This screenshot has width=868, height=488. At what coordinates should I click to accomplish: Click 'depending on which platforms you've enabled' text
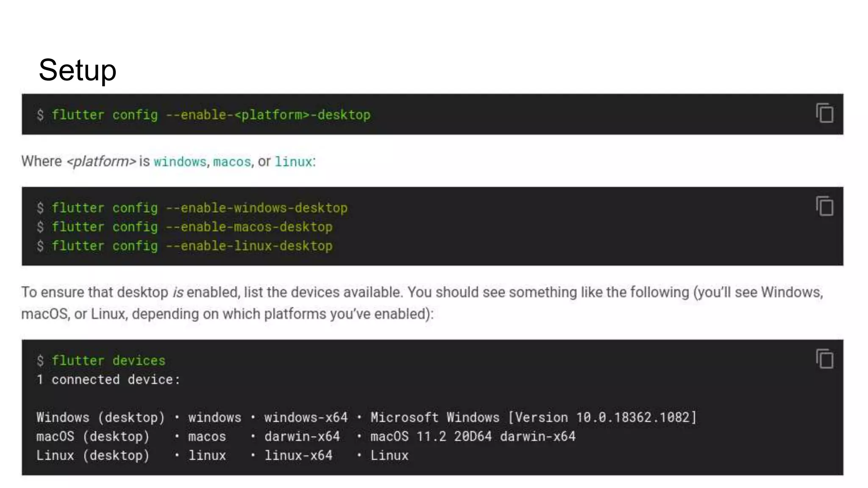pyautogui.click(x=280, y=314)
